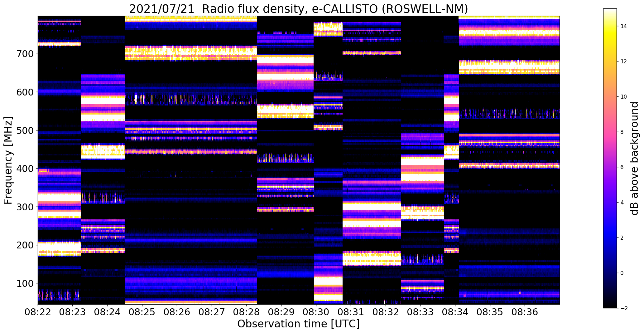This screenshot has width=644, height=333.
Task: Click the 08:35 time tick label
Action: pyautogui.click(x=490, y=312)
